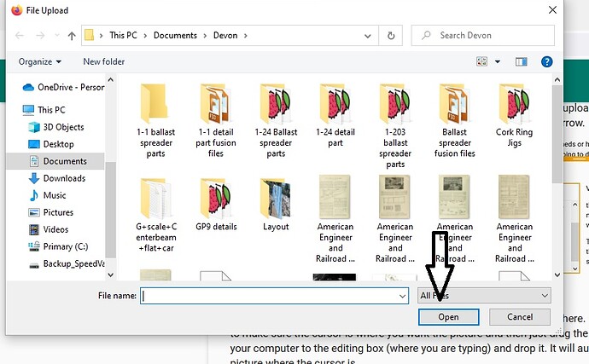589x364 pixels.
Task: Open Downloads in navigation pane
Action: (57, 178)
